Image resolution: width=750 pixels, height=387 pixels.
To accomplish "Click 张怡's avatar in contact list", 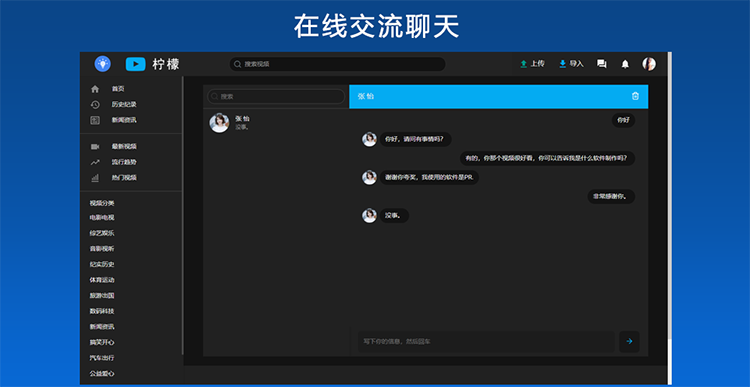I will pyautogui.click(x=219, y=123).
